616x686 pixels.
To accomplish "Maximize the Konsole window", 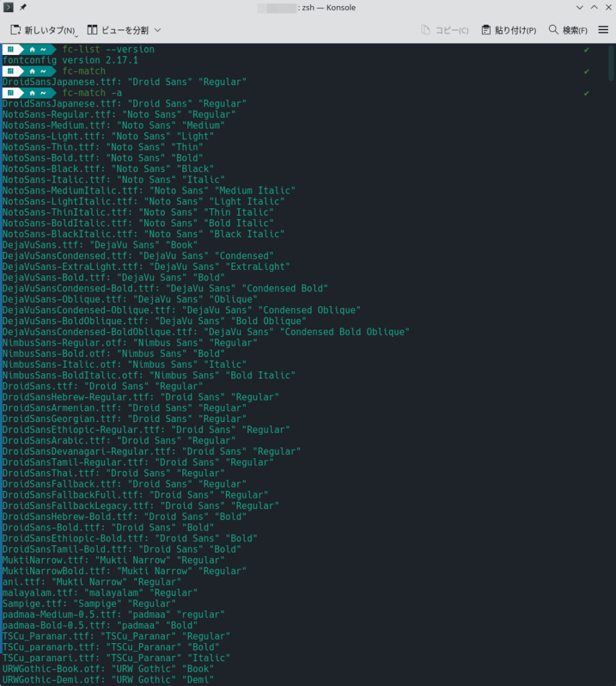I will pos(593,8).
